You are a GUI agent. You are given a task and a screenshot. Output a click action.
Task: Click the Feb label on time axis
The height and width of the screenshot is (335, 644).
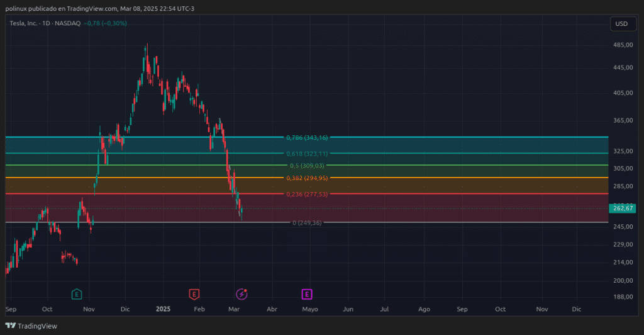[199, 309]
